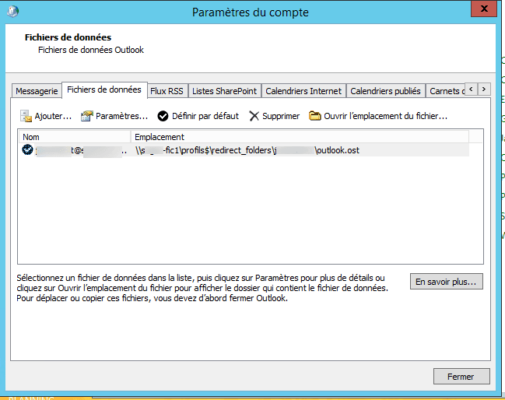Screen dimensions: 505x400
Task: Go to the Calendriers Internet tab
Action: (303, 91)
